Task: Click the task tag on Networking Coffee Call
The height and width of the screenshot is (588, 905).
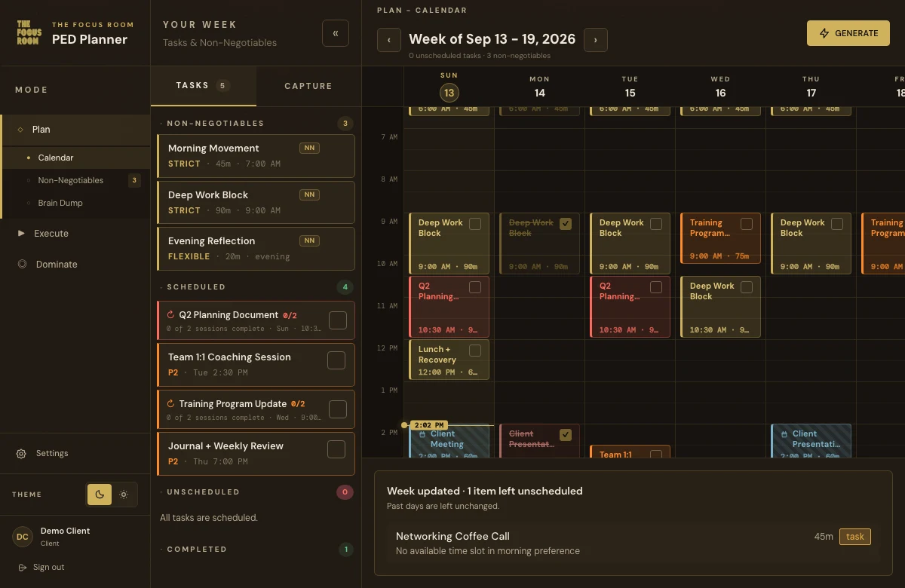Action: 855,537
